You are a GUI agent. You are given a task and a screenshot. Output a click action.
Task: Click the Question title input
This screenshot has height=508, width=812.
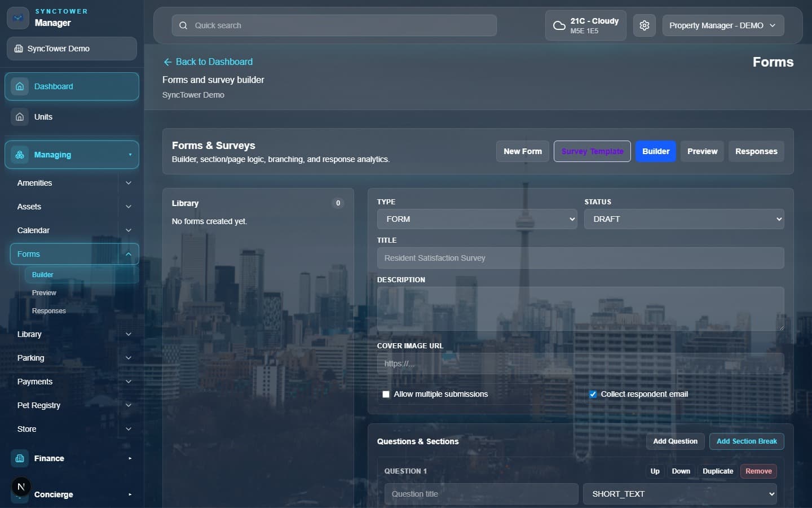pyautogui.click(x=481, y=494)
